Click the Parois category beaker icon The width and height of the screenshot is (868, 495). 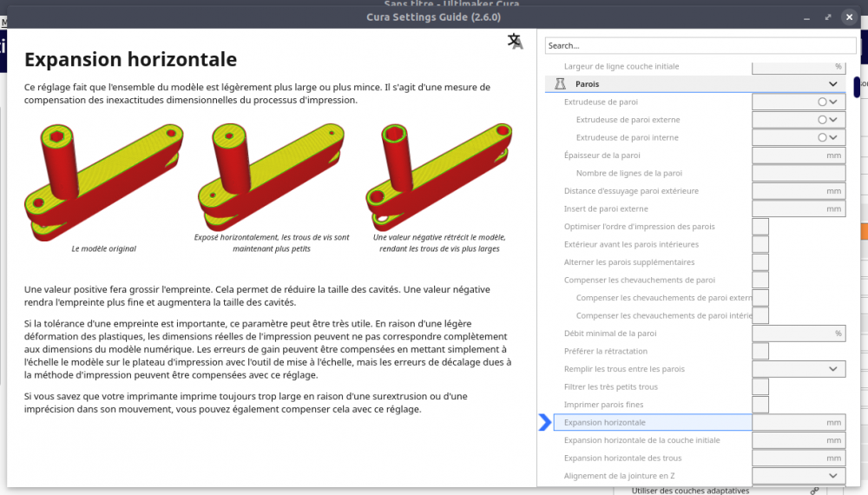tap(560, 83)
